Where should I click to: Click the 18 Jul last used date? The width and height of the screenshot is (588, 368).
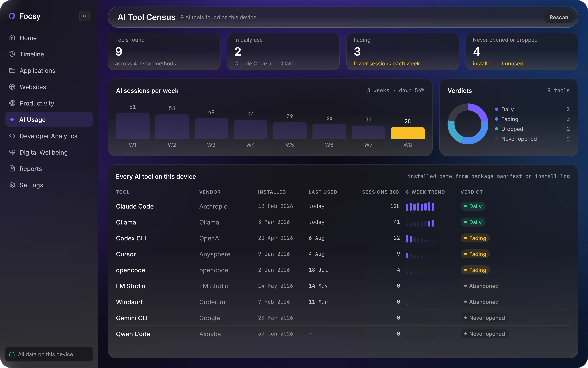tap(318, 270)
